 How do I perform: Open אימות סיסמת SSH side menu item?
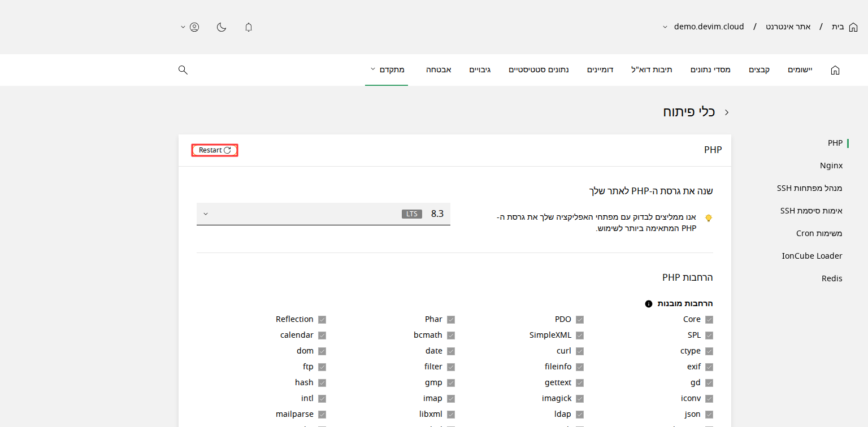[811, 211]
